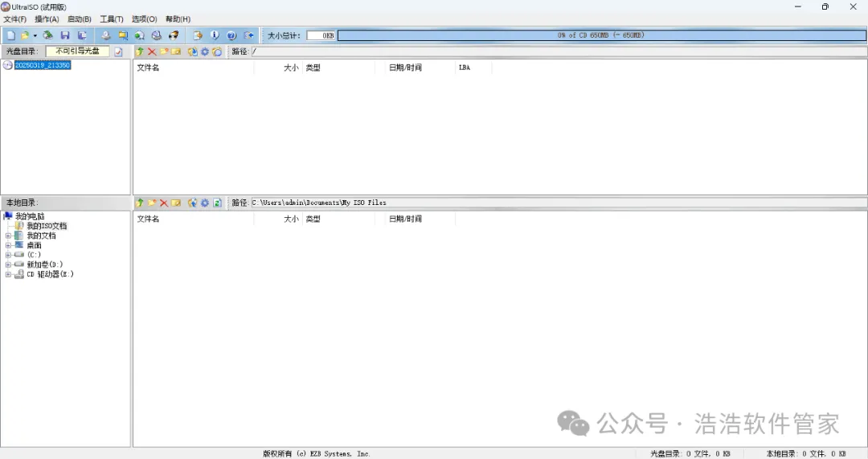Click the Add to disc icon in local toolbar
Screen dimensions: 868x459
(192, 203)
